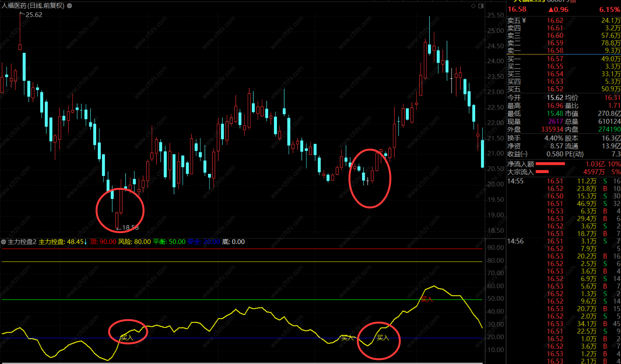The width and height of the screenshot is (621, 364).
Task: Click the cyan down arrow after 48.45
Action: [85, 242]
